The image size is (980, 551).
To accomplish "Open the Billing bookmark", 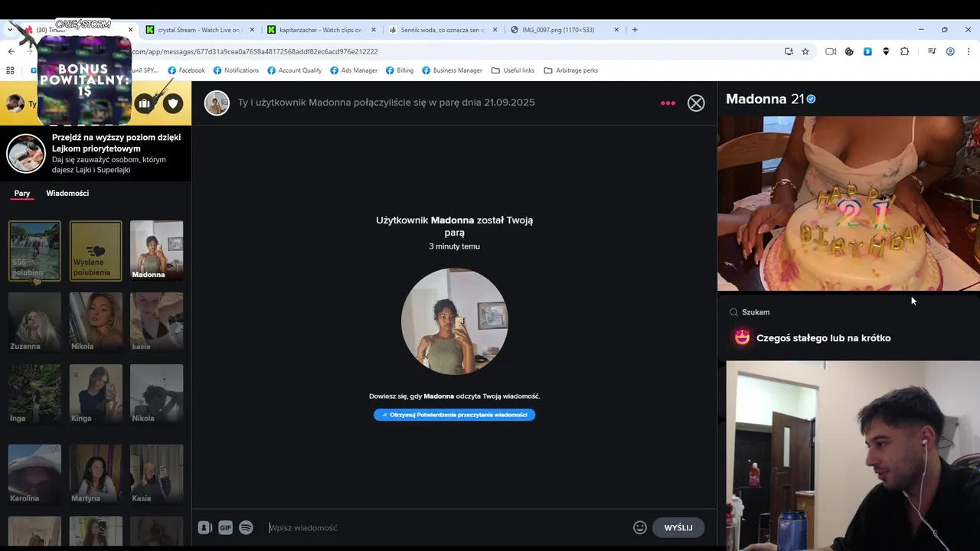I will pyautogui.click(x=400, y=70).
